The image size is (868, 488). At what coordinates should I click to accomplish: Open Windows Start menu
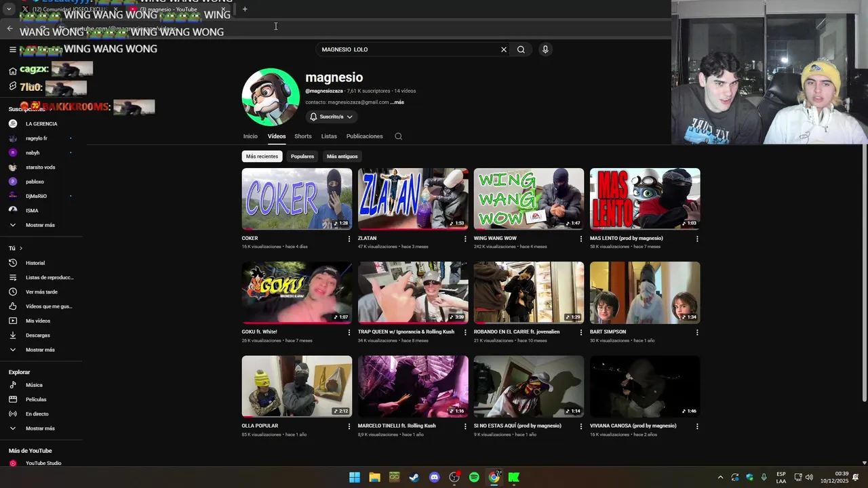tap(355, 477)
